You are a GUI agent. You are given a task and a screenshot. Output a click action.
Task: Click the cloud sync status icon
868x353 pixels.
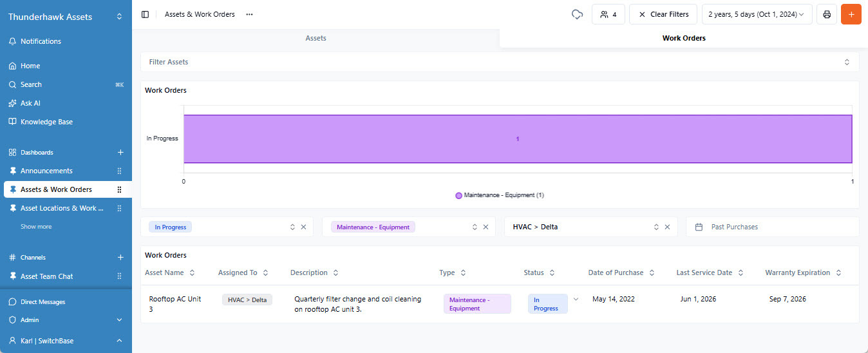click(577, 14)
